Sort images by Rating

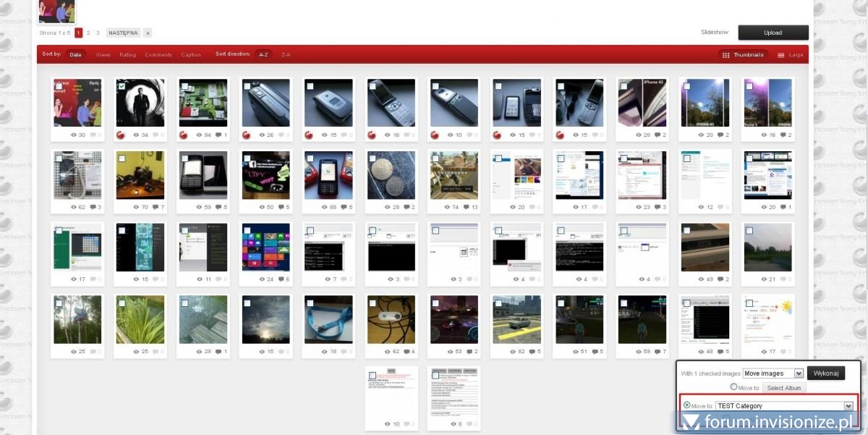(x=127, y=54)
